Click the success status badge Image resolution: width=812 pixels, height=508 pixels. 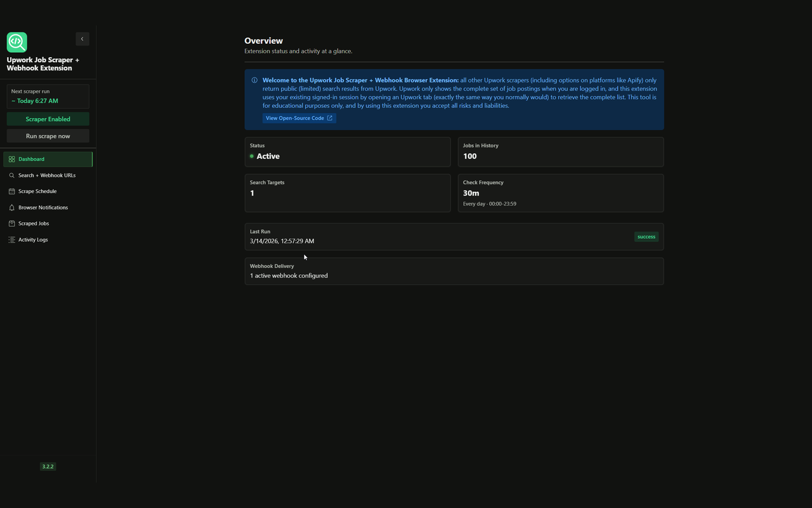click(646, 237)
